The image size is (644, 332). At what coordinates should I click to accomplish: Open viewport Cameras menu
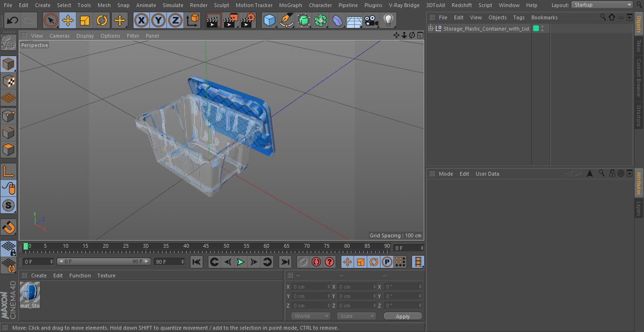59,36
